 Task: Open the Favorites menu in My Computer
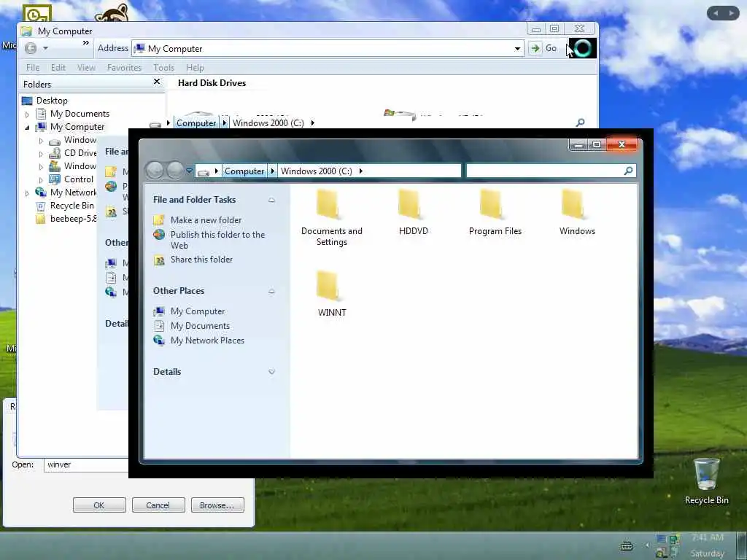click(x=124, y=68)
